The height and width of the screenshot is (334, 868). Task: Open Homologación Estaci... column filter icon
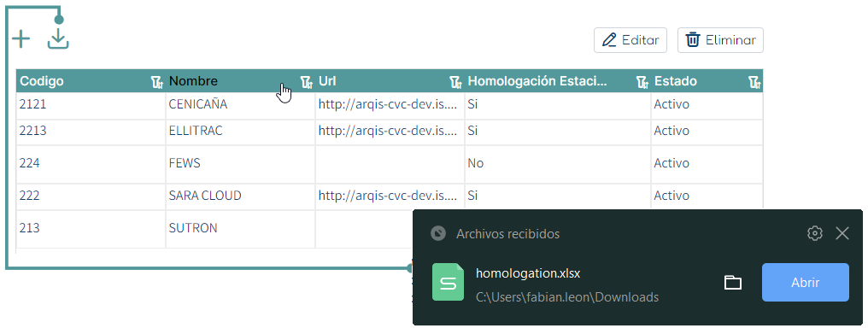pos(642,83)
